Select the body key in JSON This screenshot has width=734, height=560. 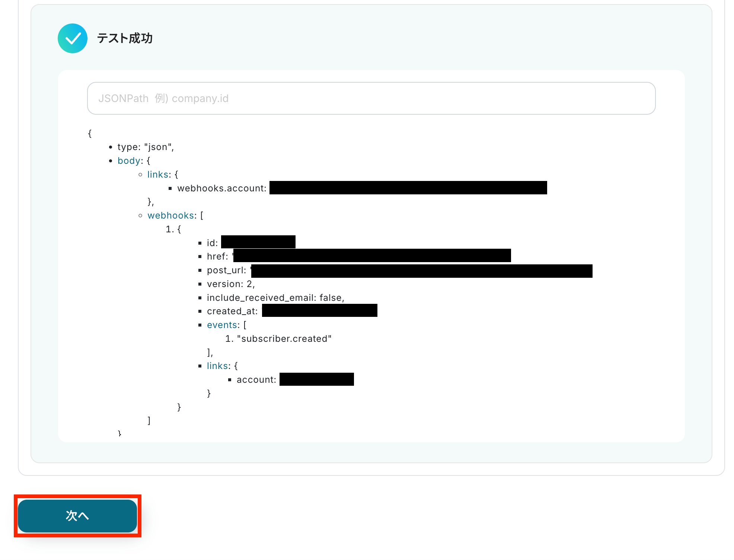point(129,161)
